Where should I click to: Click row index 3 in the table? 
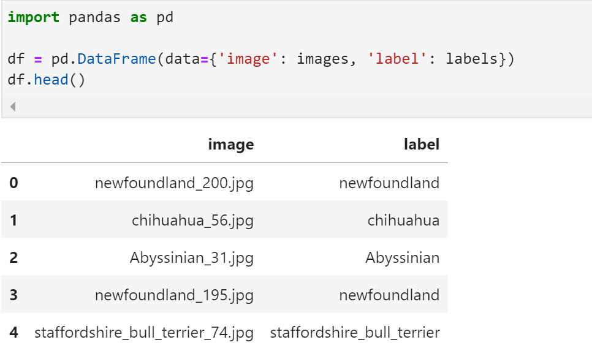tap(13, 295)
